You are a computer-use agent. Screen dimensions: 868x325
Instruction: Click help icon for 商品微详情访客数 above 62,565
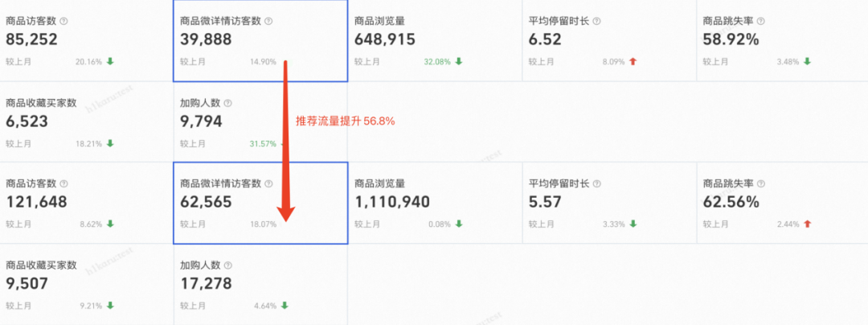click(x=268, y=183)
